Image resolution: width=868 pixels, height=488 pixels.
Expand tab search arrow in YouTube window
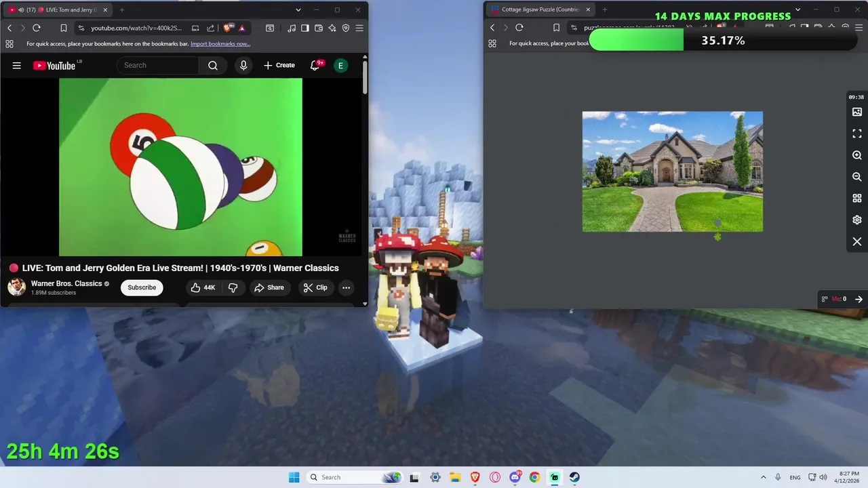tap(298, 9)
